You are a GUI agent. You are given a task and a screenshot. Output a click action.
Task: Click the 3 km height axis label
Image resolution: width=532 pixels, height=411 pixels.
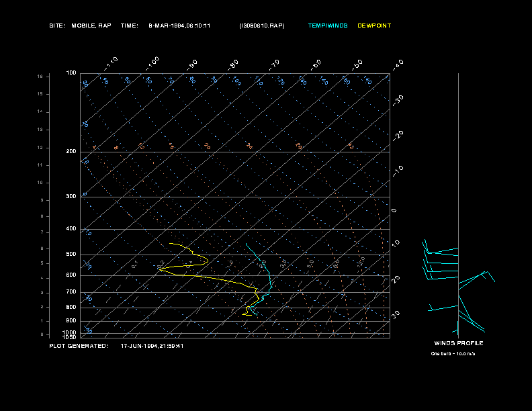pyautogui.click(x=42, y=293)
